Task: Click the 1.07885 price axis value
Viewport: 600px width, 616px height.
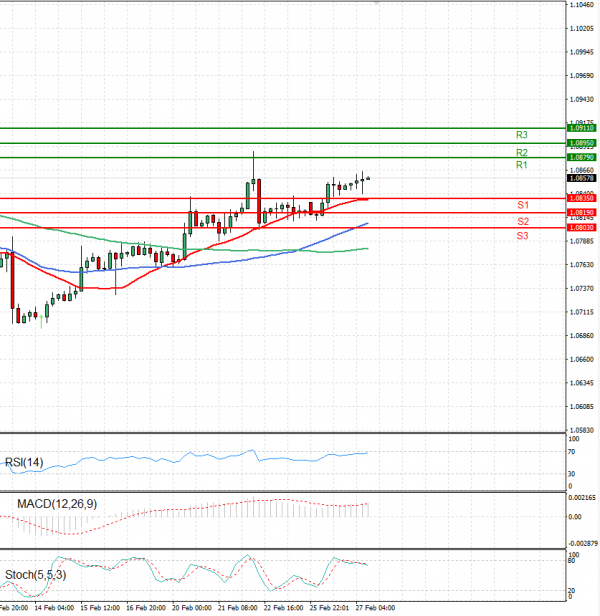Action: coord(582,241)
